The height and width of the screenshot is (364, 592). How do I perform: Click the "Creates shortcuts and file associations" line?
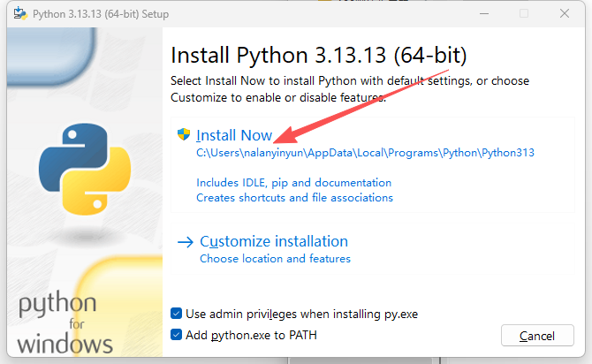coord(294,198)
